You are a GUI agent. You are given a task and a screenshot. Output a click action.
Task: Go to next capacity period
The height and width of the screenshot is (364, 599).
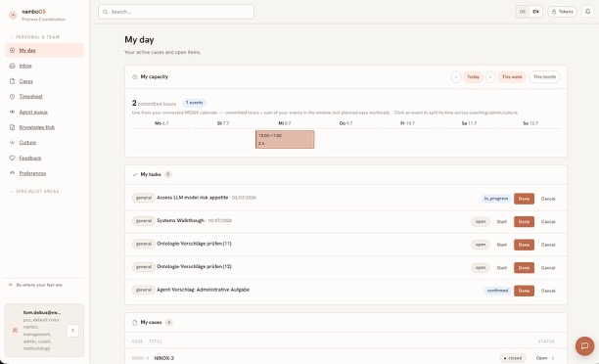point(490,76)
